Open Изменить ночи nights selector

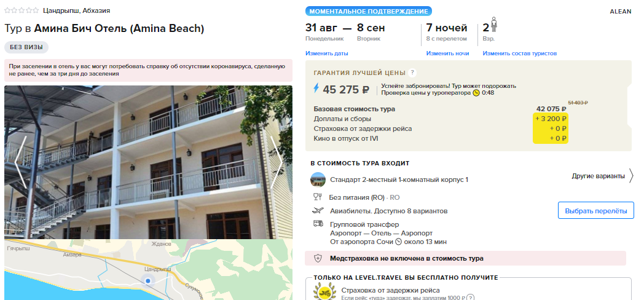tap(447, 53)
